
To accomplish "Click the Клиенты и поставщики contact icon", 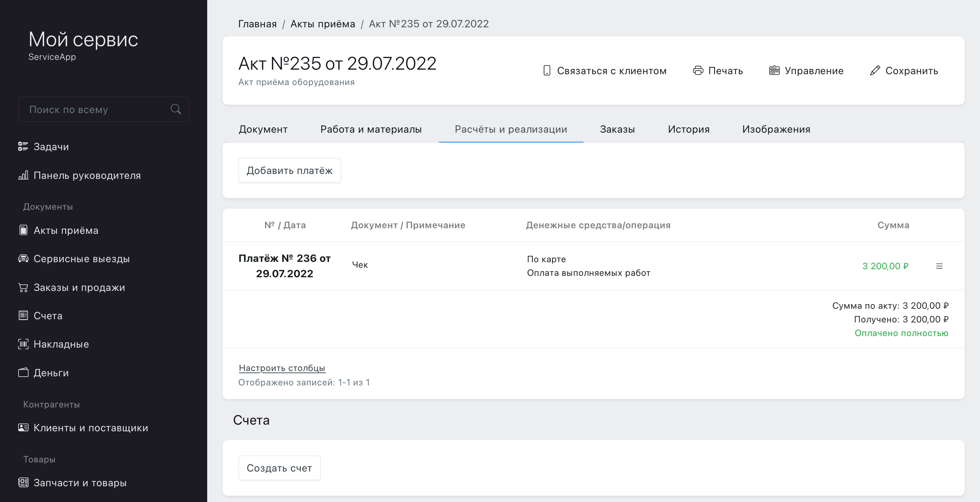I will pos(23,428).
